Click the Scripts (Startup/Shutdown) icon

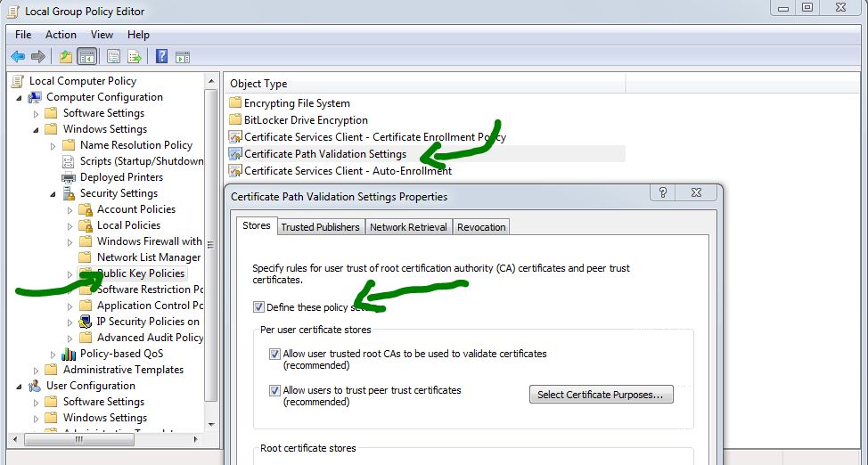point(68,161)
